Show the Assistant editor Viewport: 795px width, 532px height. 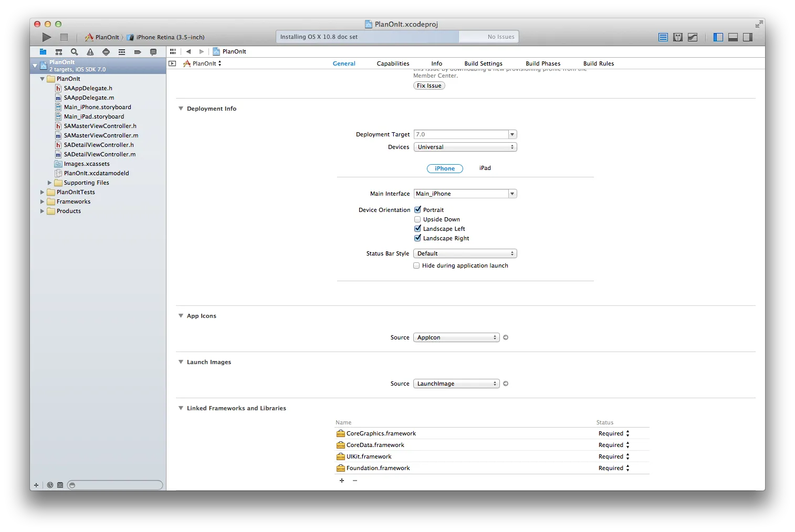[678, 37]
